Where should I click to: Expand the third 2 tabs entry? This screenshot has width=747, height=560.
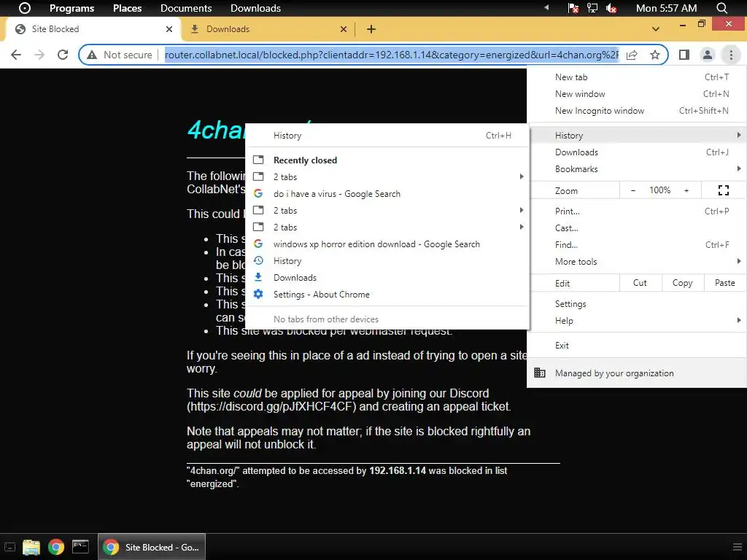[x=387, y=227]
